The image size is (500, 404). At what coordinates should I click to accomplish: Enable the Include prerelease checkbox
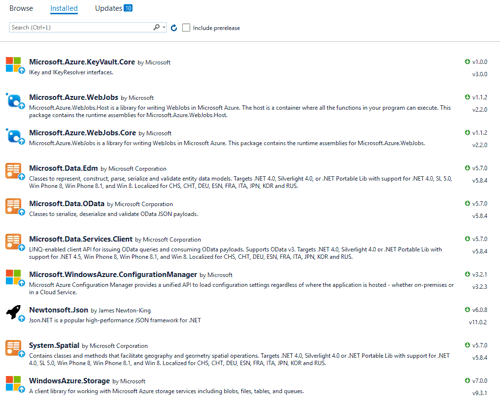[x=186, y=28]
